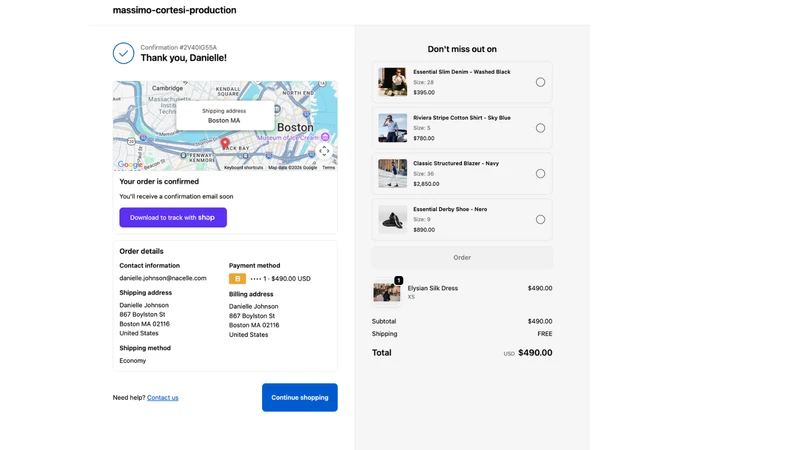Click the Shipping FREE value
Image resolution: width=800 pixels, height=450 pixels.
(545, 334)
